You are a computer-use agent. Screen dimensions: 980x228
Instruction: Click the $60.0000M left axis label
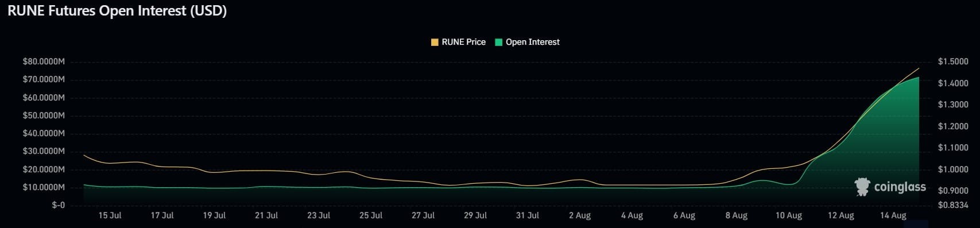point(44,98)
